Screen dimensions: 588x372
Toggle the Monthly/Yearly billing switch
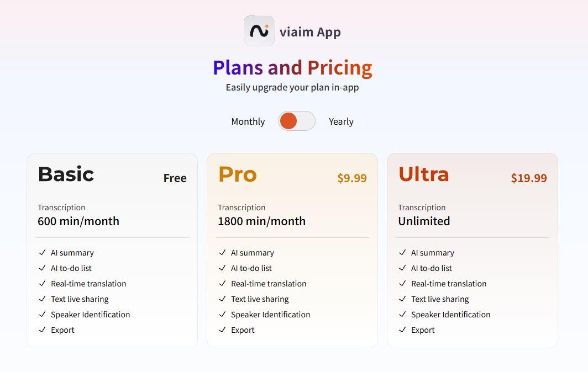pyautogui.click(x=297, y=121)
